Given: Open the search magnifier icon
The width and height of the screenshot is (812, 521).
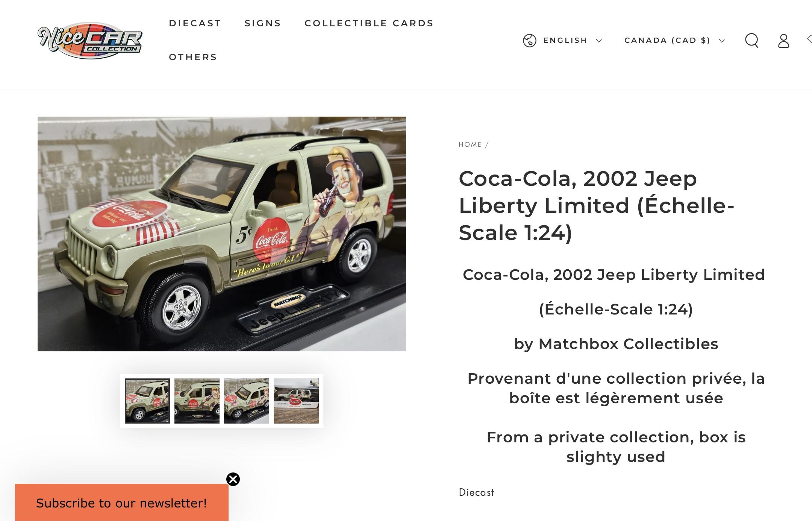Looking at the screenshot, I should 751,41.
